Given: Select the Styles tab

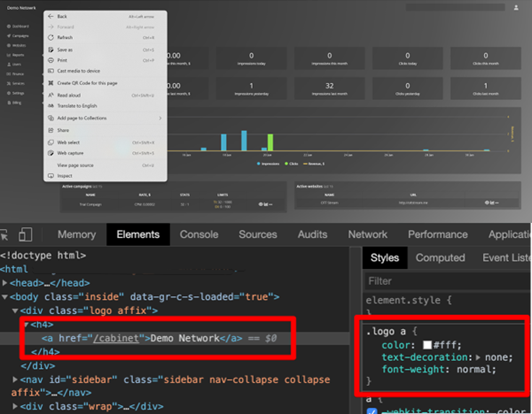Looking at the screenshot, I should (385, 258).
